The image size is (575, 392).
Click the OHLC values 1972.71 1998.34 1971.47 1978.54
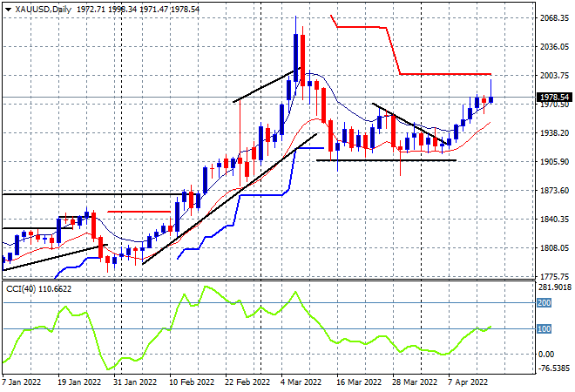pos(138,10)
